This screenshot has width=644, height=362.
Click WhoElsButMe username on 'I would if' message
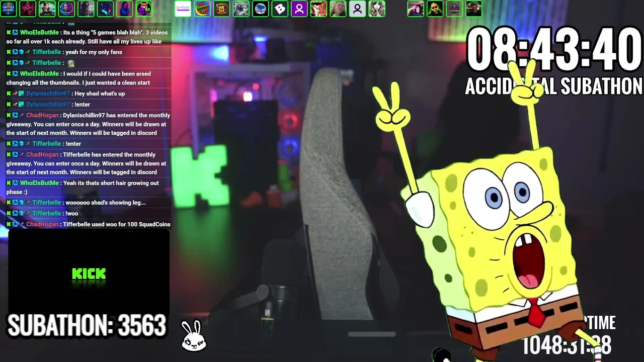(39, 74)
